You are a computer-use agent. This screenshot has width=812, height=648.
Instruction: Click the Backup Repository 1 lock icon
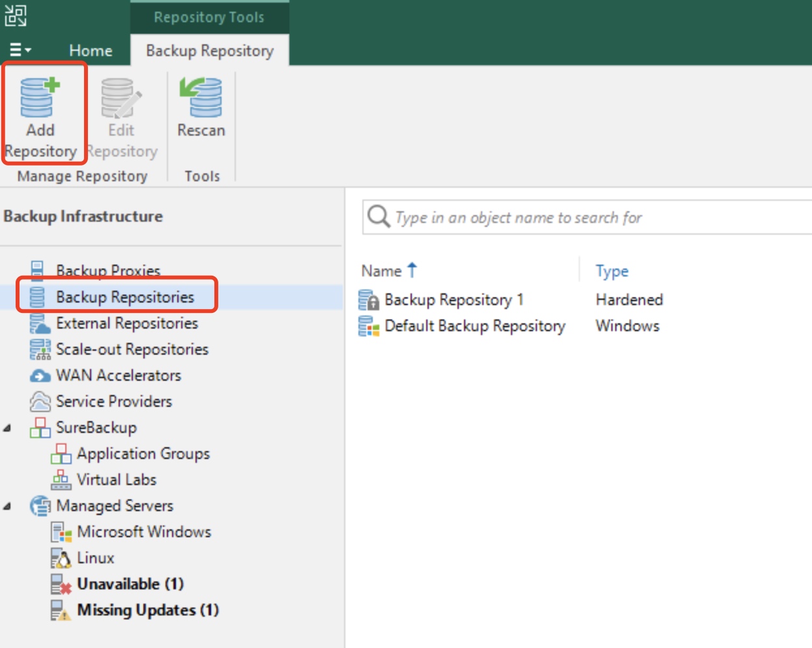pos(369,300)
